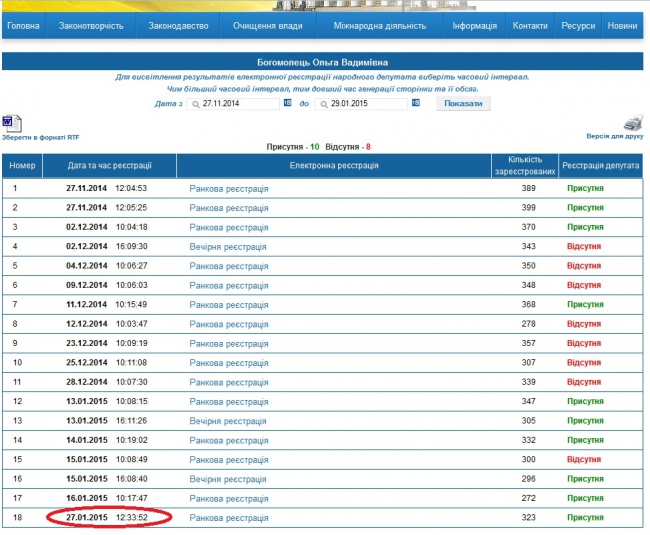Open Міжнародна діяльність menu
The image size is (650, 535).
(380, 25)
